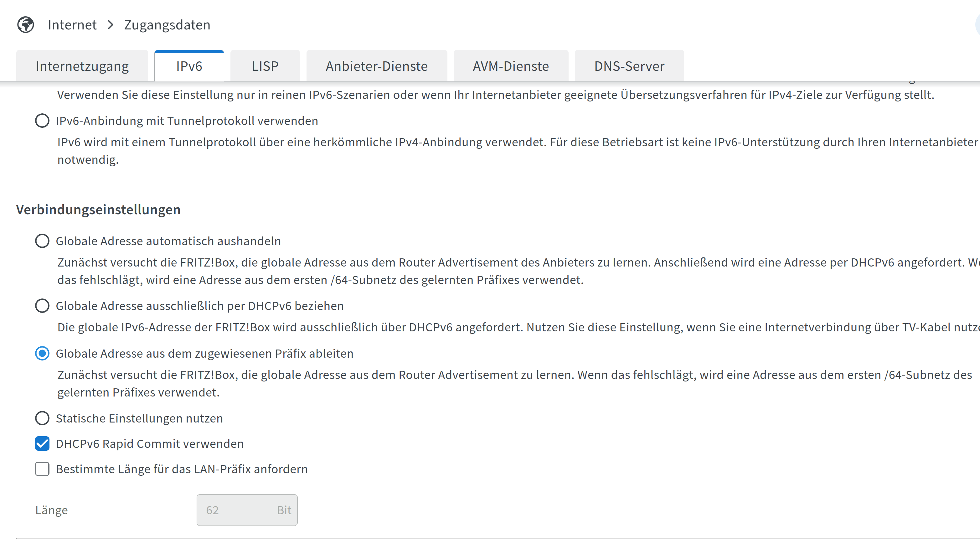Click the Länge bit input field
Image resolution: width=980 pixels, height=560 pixels.
[x=238, y=511]
